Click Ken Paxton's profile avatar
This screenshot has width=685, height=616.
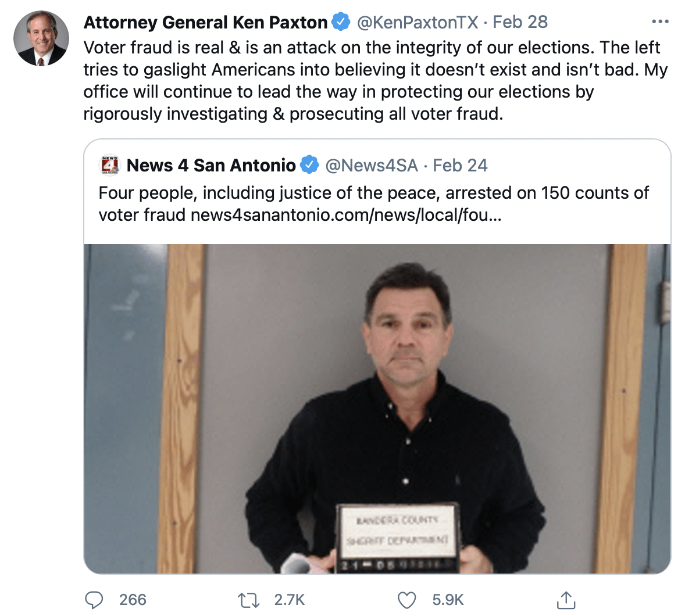click(x=41, y=38)
